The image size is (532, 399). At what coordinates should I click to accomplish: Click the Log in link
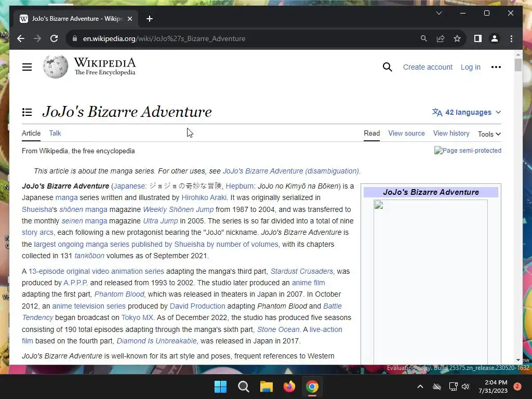pos(471,67)
